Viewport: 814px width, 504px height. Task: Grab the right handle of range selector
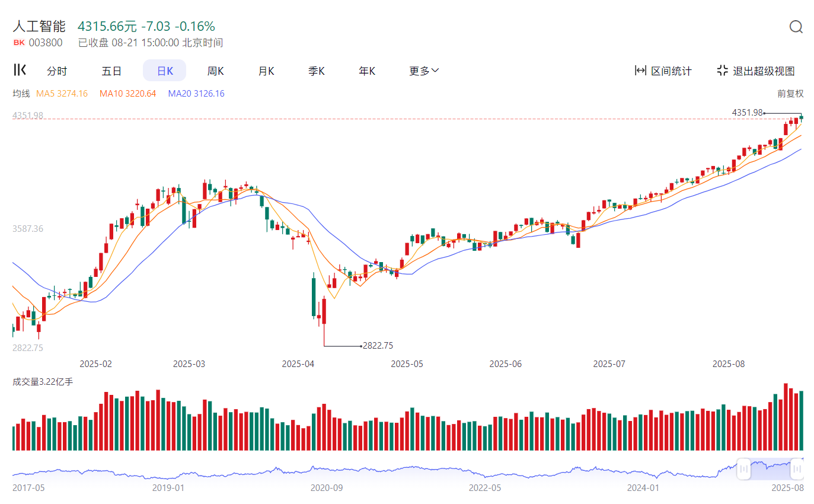coord(797,468)
